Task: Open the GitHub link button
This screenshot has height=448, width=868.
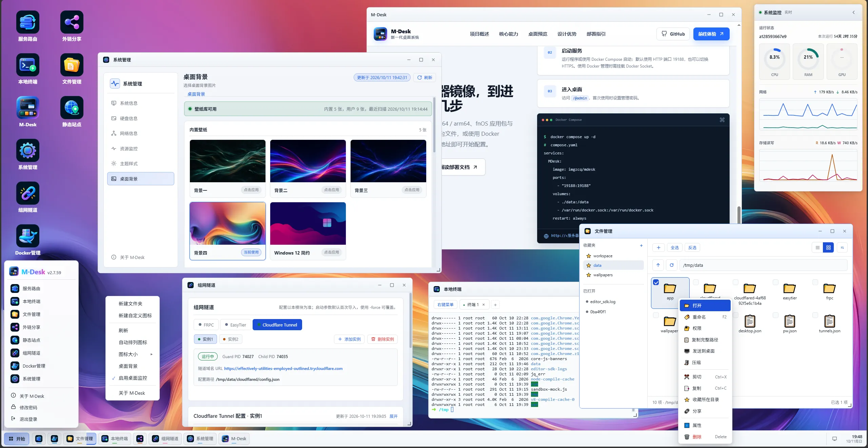Action: click(673, 34)
